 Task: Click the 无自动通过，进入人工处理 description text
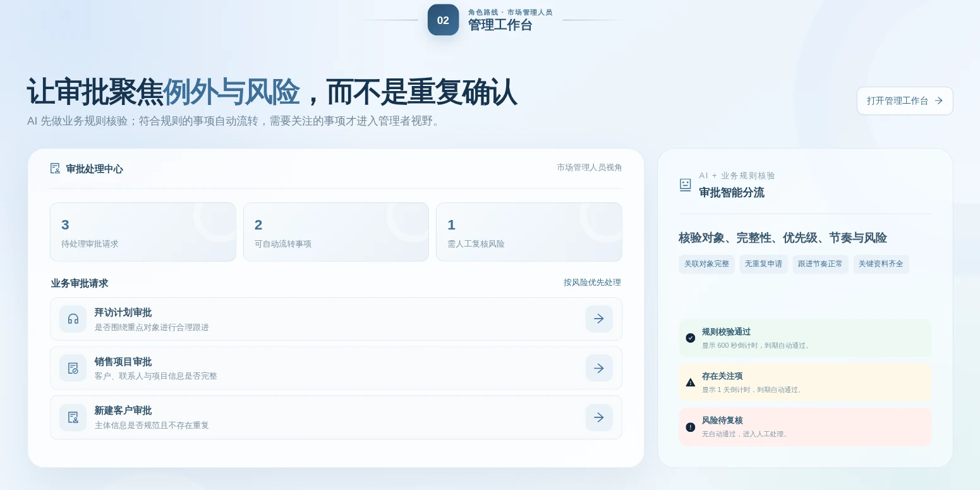coord(746,434)
